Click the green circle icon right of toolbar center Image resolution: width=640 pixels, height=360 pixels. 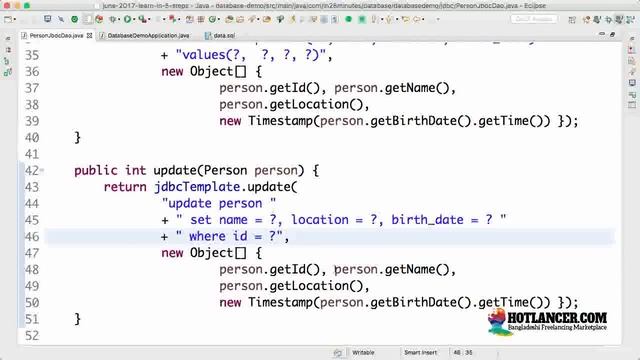(x=349, y=19)
